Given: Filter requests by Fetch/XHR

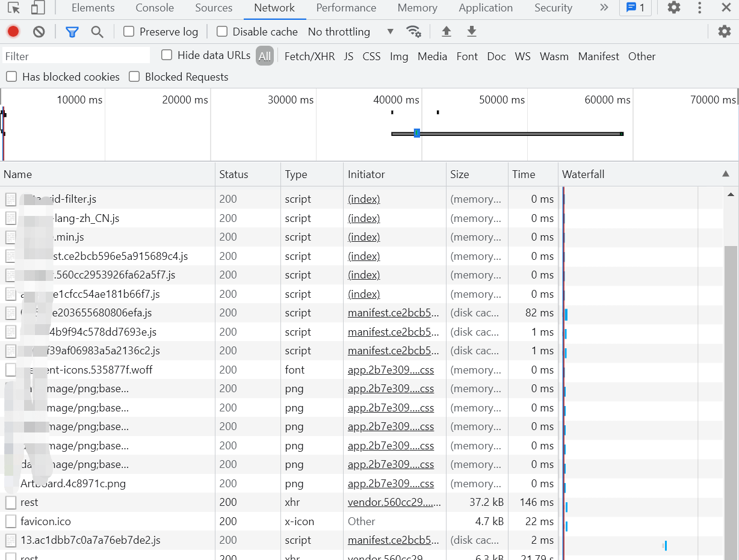Looking at the screenshot, I should pyautogui.click(x=309, y=56).
